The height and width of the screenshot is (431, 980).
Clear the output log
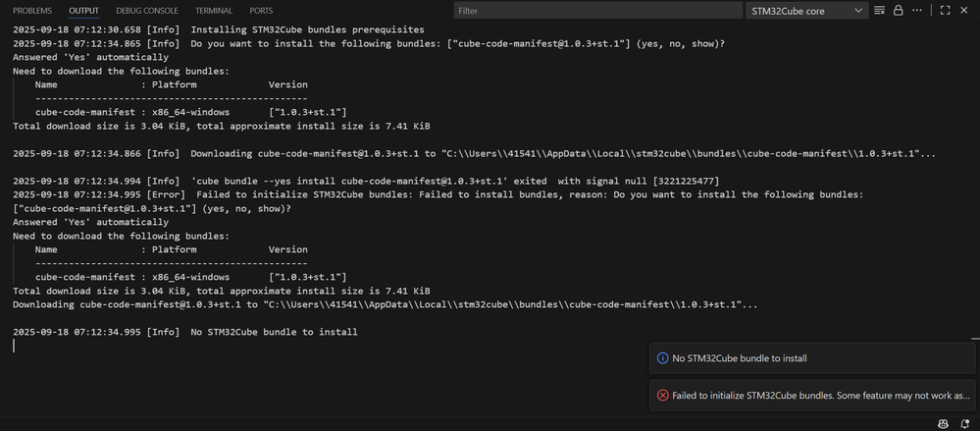pyautogui.click(x=879, y=11)
